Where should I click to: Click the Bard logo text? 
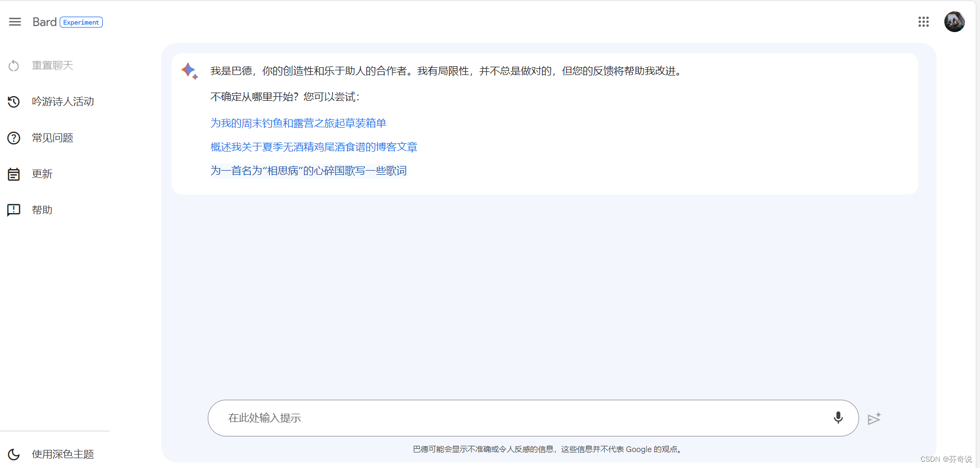click(x=44, y=22)
